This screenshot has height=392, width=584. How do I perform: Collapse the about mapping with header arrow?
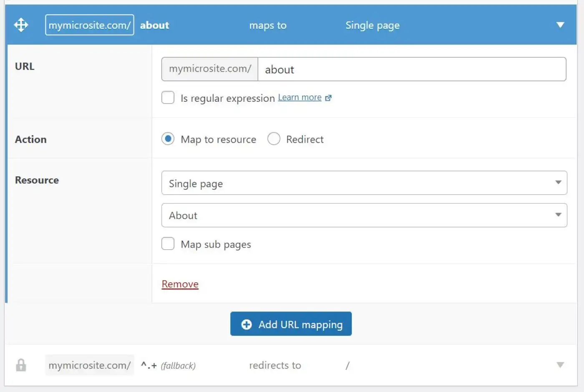pos(560,25)
